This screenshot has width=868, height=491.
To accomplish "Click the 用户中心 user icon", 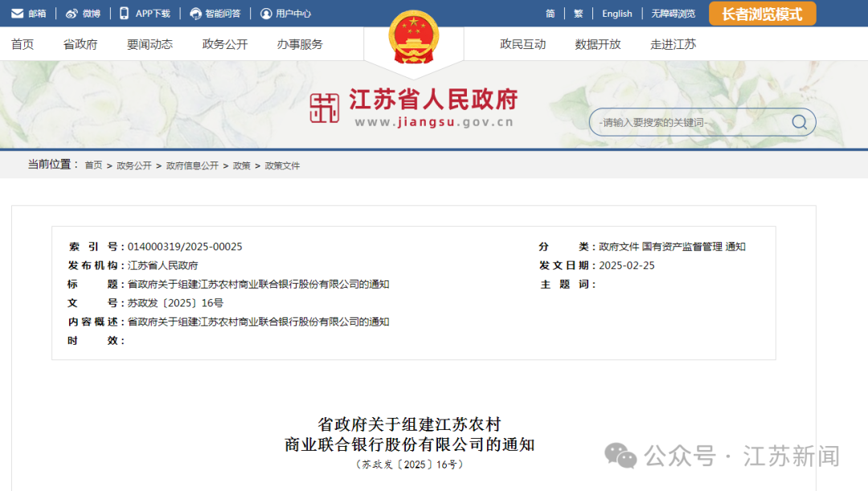I will click(266, 14).
